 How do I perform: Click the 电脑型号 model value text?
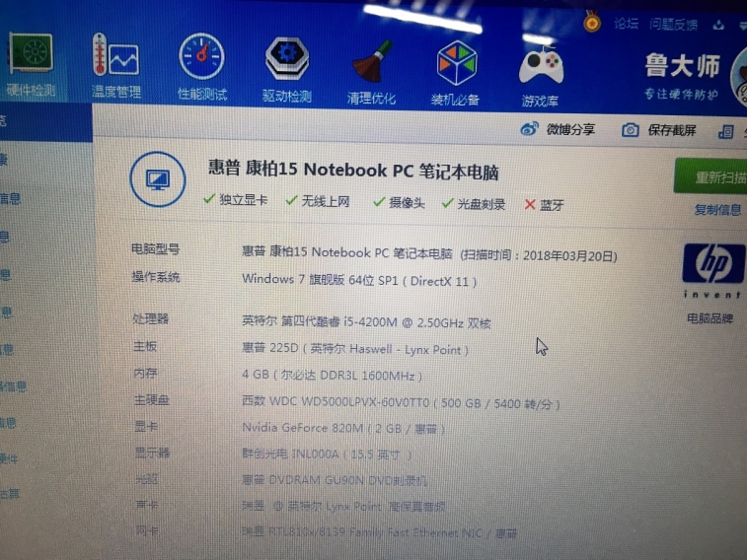point(429,253)
